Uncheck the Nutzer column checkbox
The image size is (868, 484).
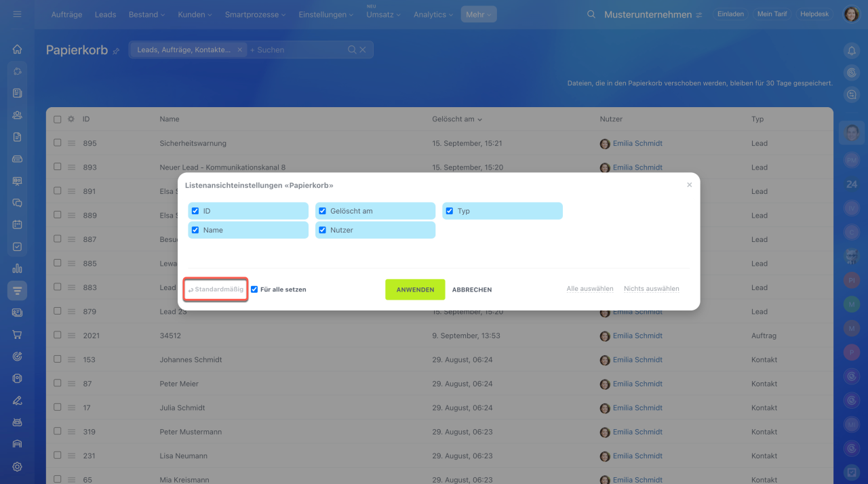323,230
